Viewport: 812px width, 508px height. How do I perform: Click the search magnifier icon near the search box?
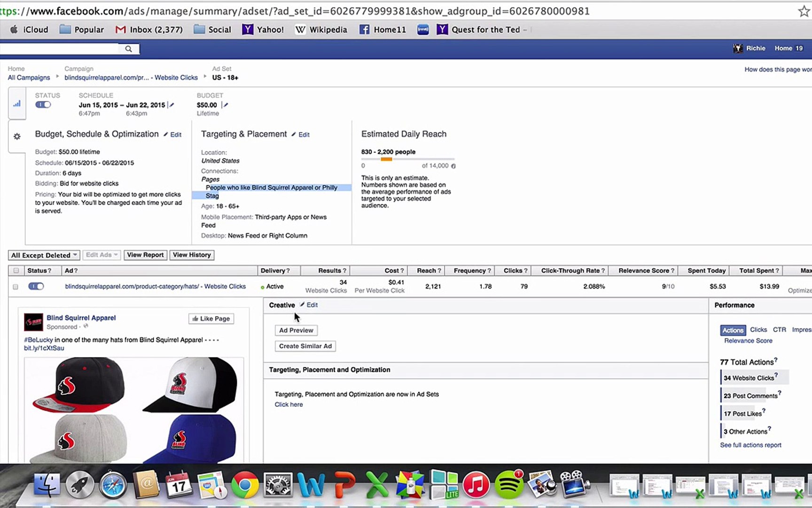coord(128,48)
